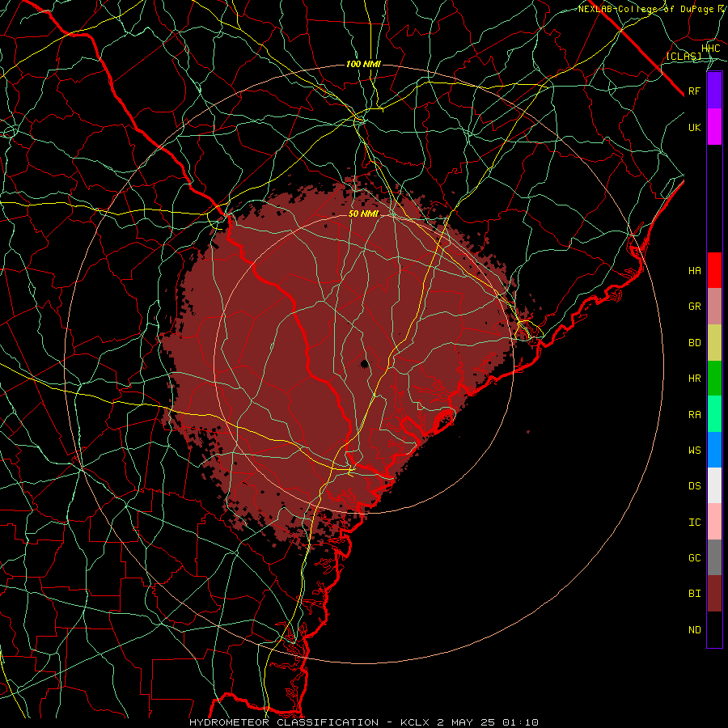
Task: Click the HR legend label
Action: [694, 379]
